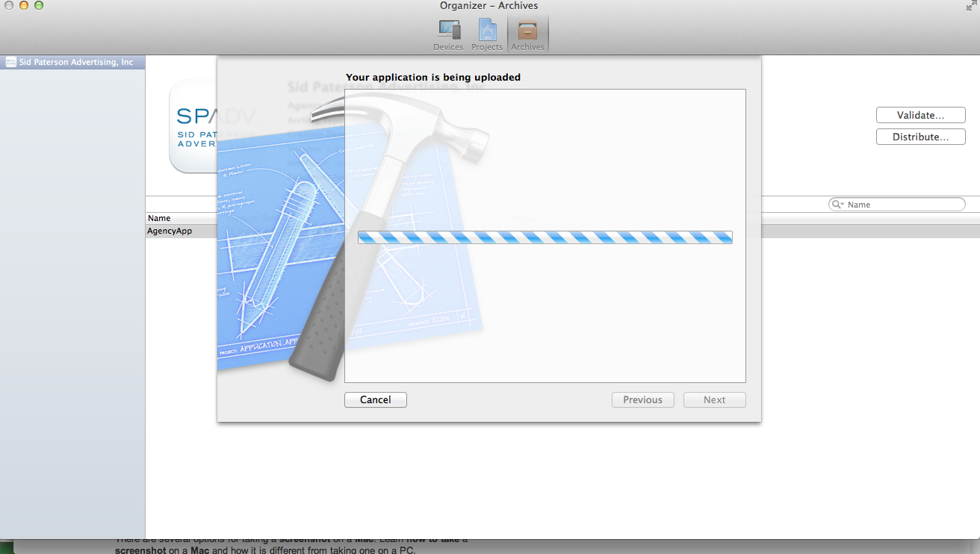Click the sidebar app icon beside Sid Paterson
980x554 pixels.
click(x=11, y=63)
